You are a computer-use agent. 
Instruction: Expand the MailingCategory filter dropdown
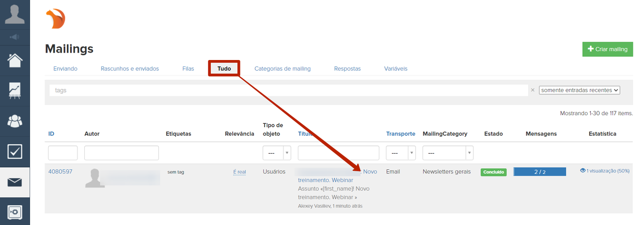pos(448,153)
